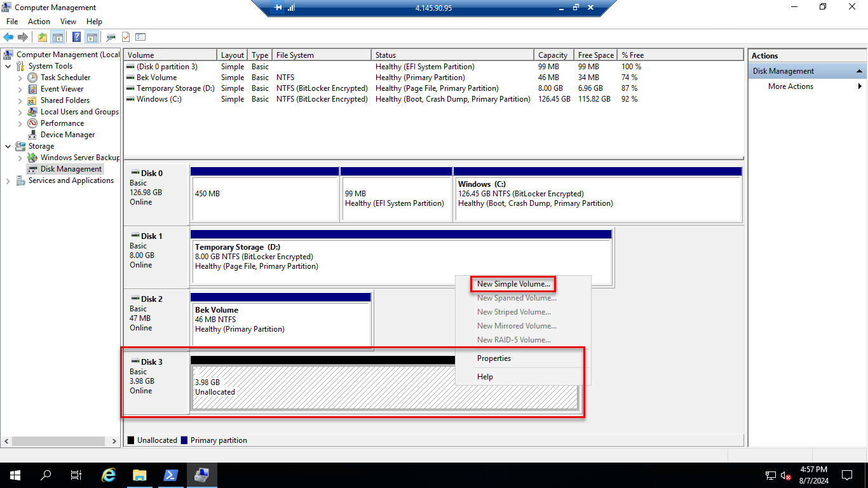Click the page with checkmark toolbar icon
The height and width of the screenshot is (488, 868).
(x=126, y=37)
